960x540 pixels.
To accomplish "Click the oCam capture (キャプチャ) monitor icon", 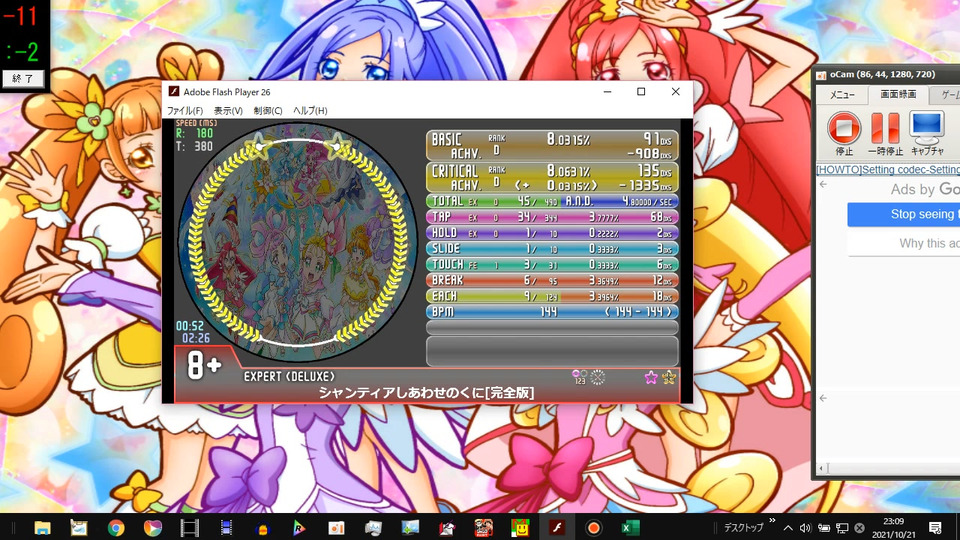I will coord(926,127).
